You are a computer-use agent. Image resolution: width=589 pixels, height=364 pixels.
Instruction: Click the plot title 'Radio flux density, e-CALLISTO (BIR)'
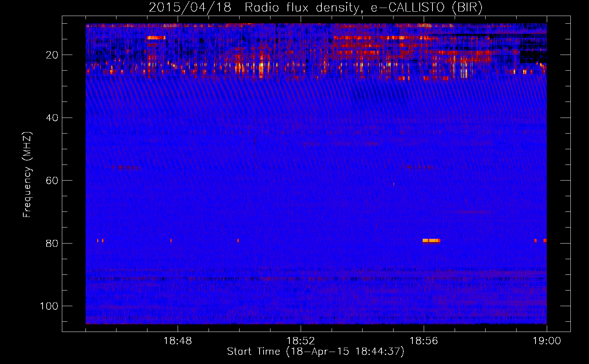[363, 7]
